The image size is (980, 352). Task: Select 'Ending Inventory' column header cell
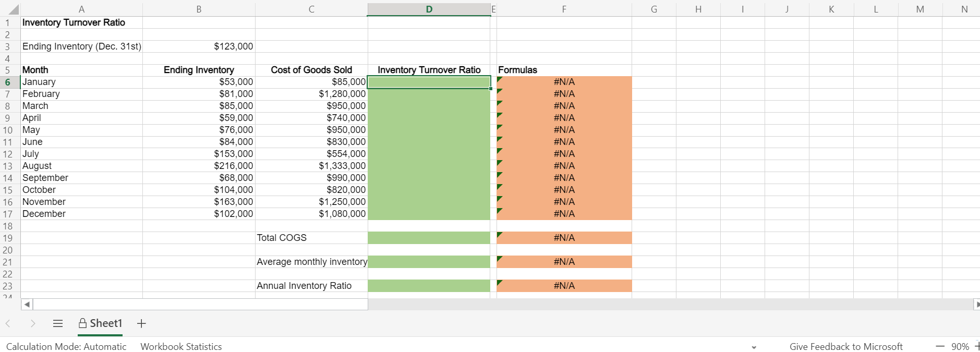pos(199,70)
